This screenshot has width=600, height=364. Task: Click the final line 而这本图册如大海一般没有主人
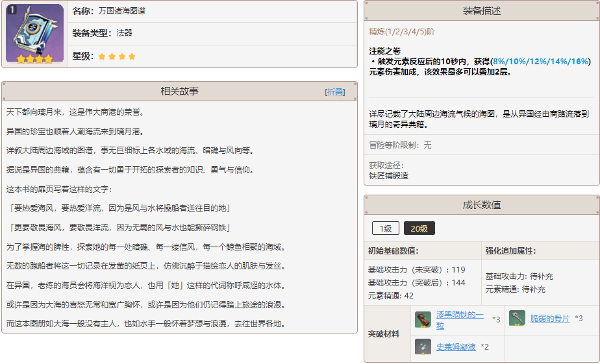146,324
